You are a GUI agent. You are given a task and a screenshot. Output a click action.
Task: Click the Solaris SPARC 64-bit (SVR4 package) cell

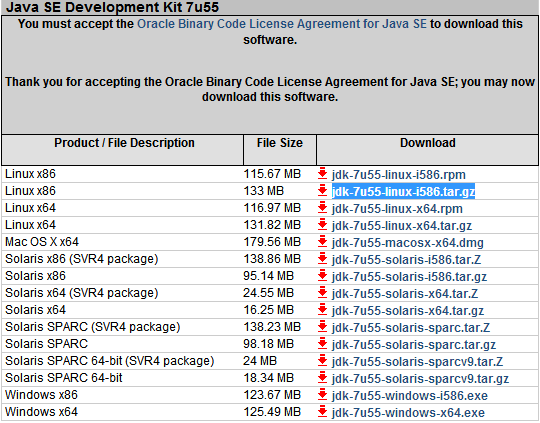pyautogui.click(x=110, y=361)
